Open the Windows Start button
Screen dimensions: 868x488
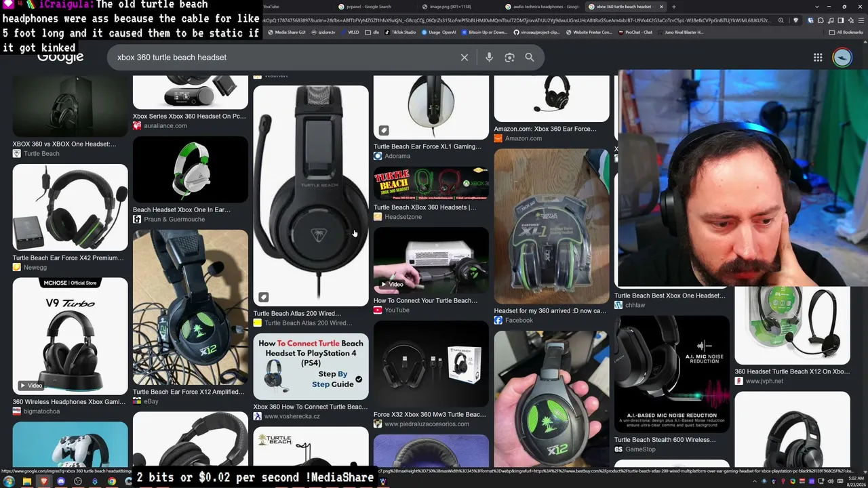point(9,481)
